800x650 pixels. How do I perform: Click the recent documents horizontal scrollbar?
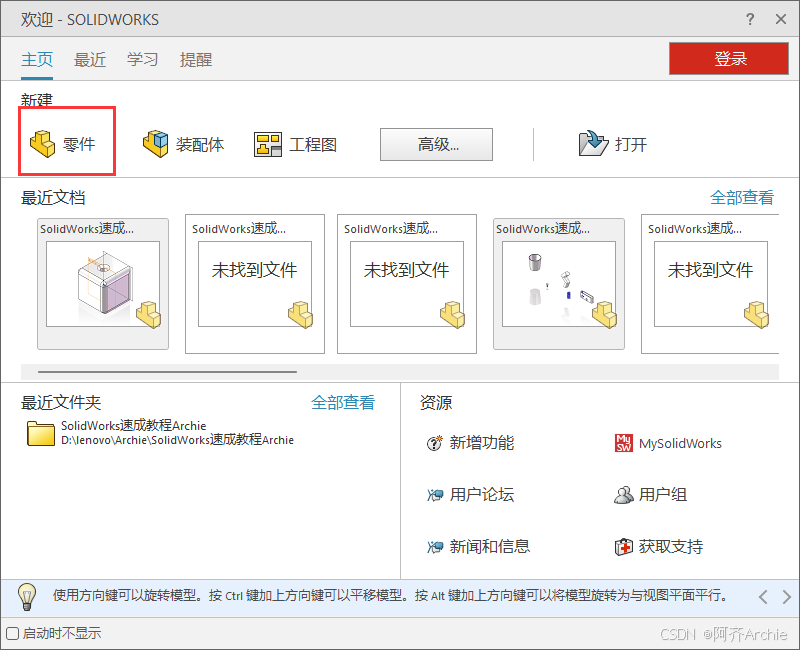point(167,372)
